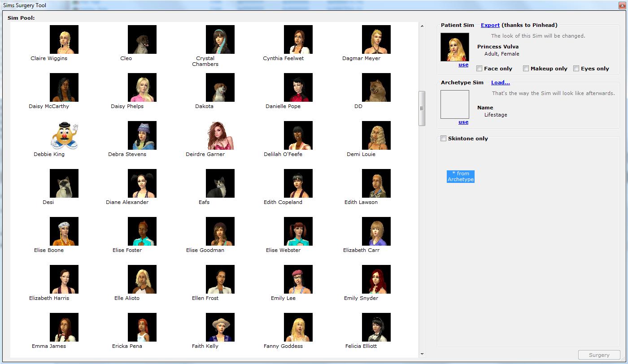Choose the Fanny Goddess sim portrait
Screen dimensions: 628x364
(298, 327)
